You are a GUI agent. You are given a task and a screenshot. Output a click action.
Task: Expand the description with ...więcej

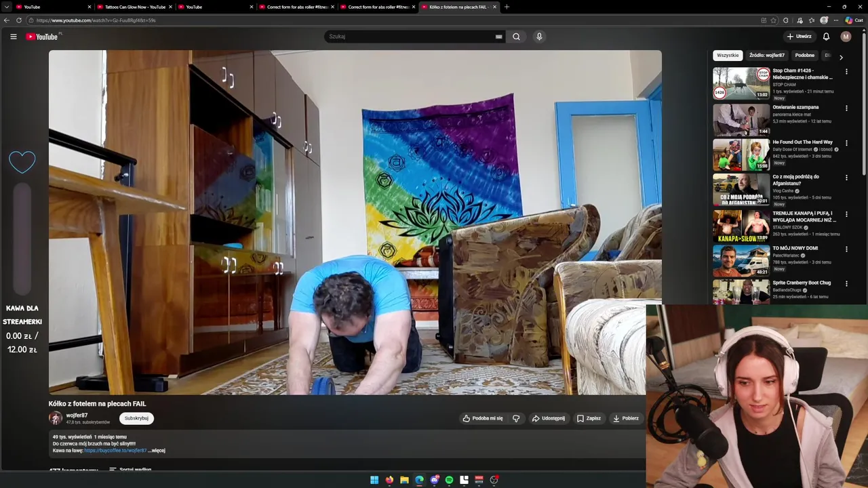157,451
